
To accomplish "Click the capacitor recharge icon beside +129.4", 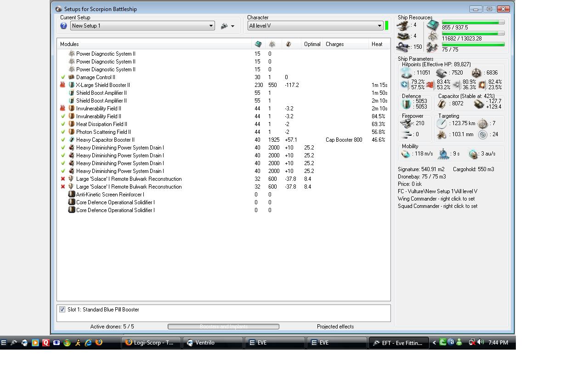I will point(479,104).
